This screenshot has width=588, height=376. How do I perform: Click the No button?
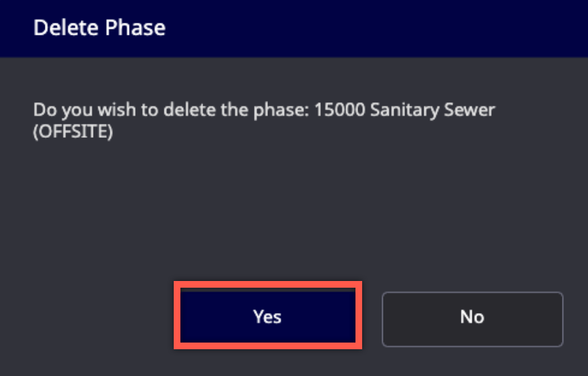pyautogui.click(x=472, y=316)
